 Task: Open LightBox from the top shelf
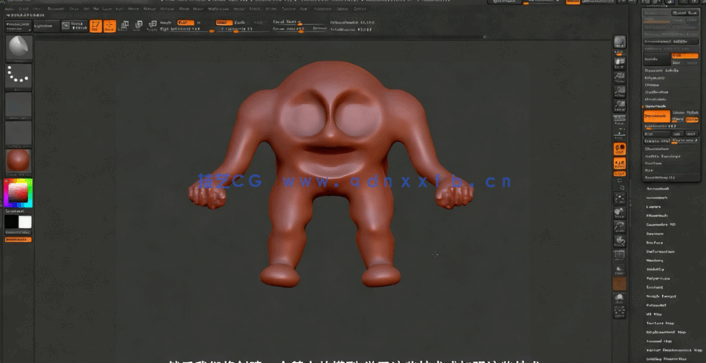47,26
